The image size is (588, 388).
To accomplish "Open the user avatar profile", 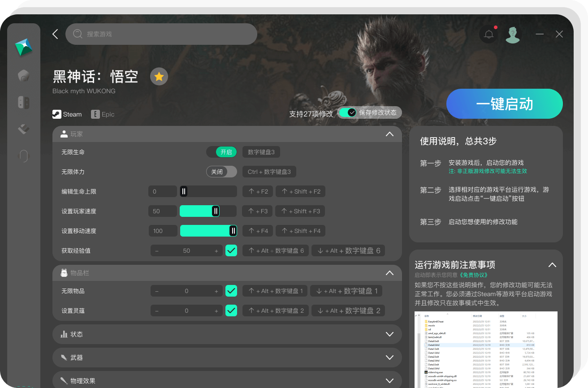I will 513,34.
